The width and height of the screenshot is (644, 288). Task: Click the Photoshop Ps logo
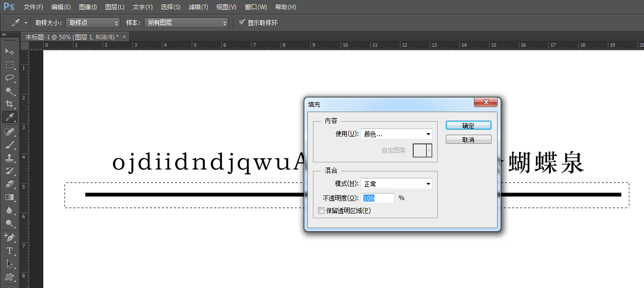coord(9,7)
